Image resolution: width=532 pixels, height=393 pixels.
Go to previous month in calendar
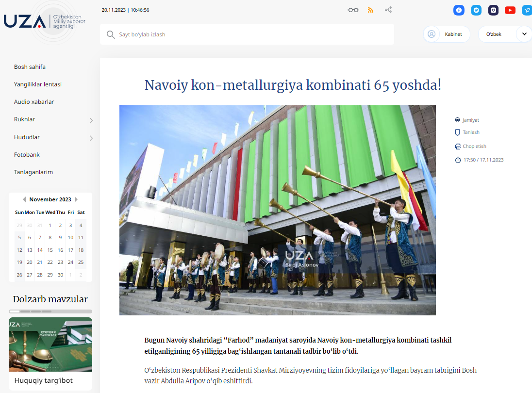(x=24, y=199)
